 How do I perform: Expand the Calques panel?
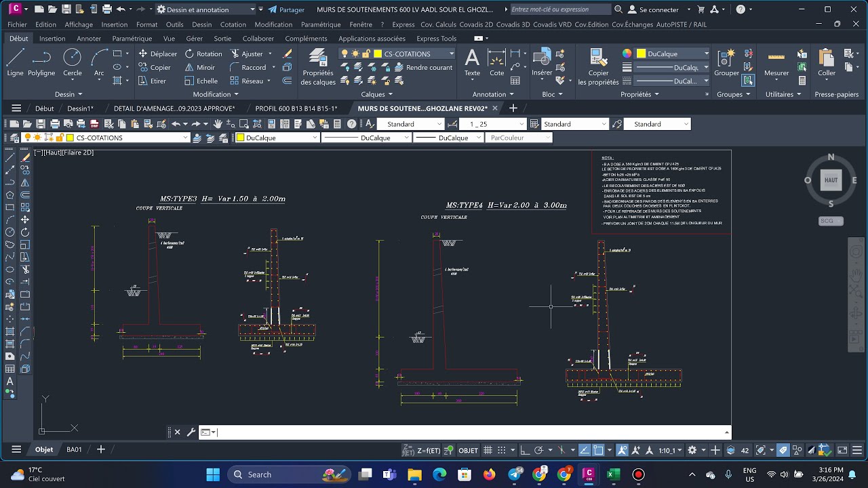(377, 94)
